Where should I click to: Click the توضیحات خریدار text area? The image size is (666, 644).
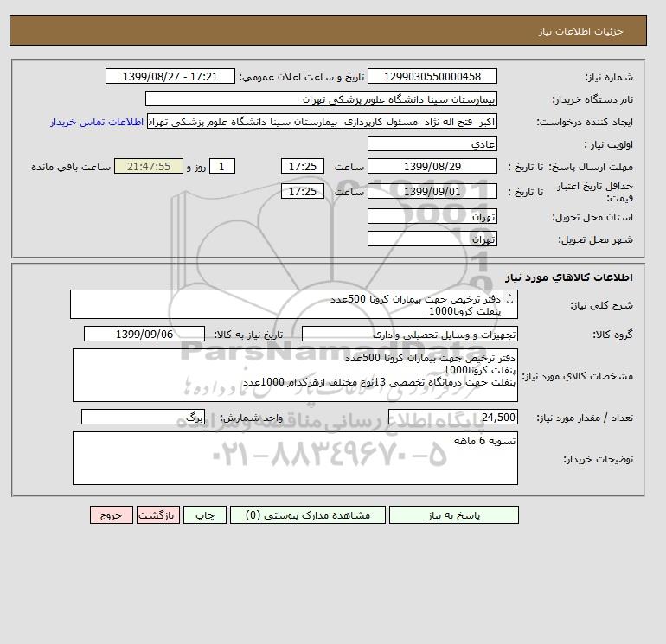point(295,458)
